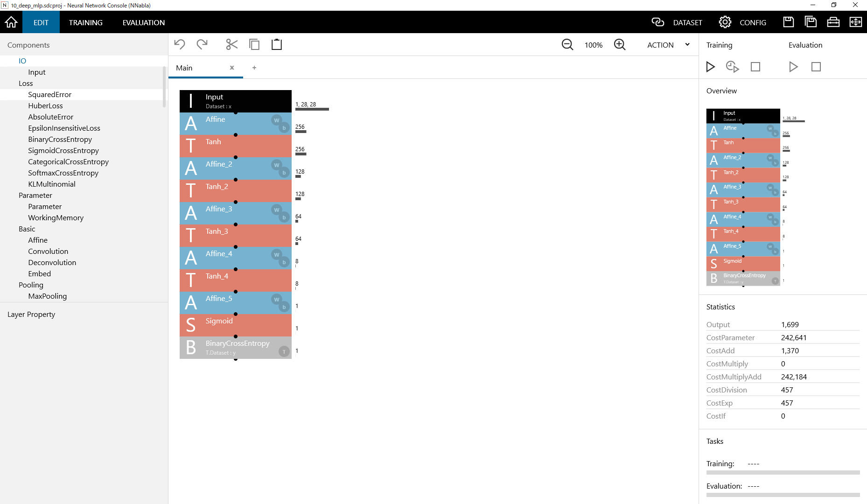Select the copy icon in the toolbar
The width and height of the screenshot is (867, 504).
tap(254, 44)
